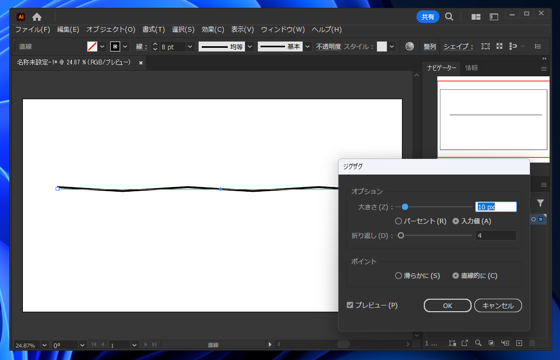Click the recolor artwork globe icon

pos(410,46)
